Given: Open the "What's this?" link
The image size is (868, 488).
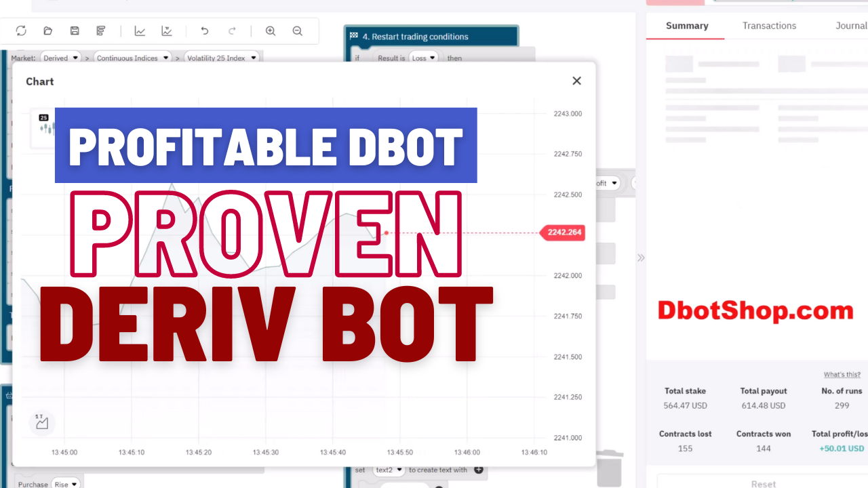Looking at the screenshot, I should tap(842, 374).
